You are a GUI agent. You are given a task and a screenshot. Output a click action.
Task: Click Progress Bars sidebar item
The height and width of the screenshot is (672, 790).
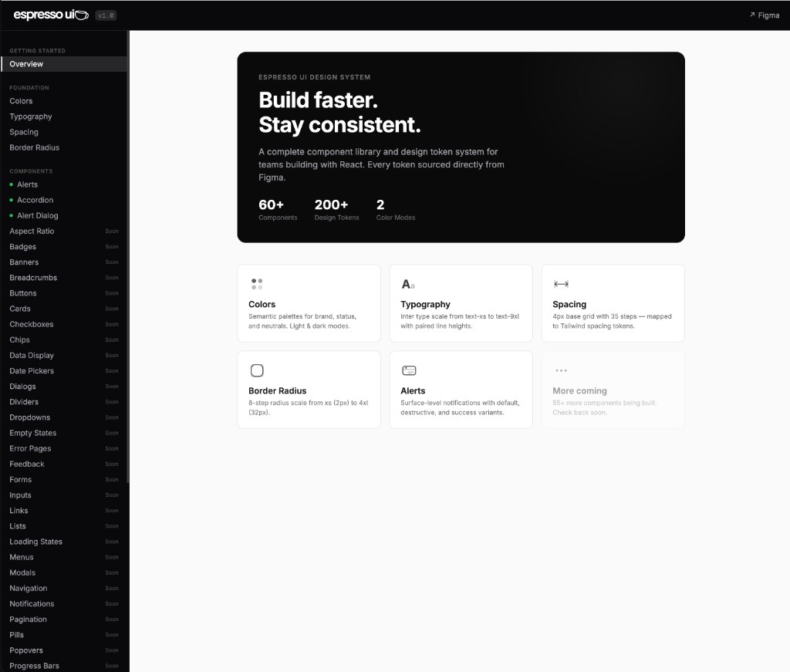pos(64,666)
